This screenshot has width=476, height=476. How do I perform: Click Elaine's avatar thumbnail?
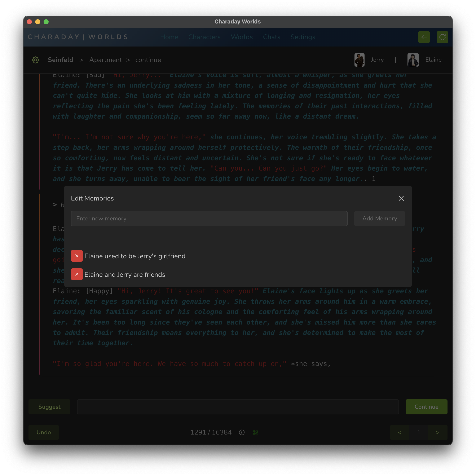[x=413, y=60]
